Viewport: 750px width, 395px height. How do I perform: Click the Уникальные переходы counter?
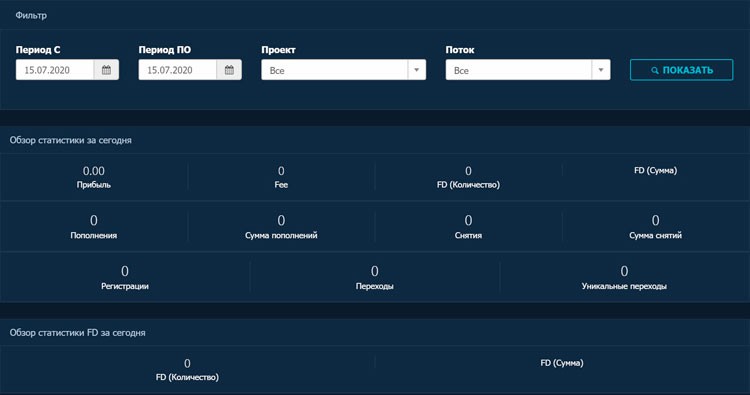coord(624,277)
